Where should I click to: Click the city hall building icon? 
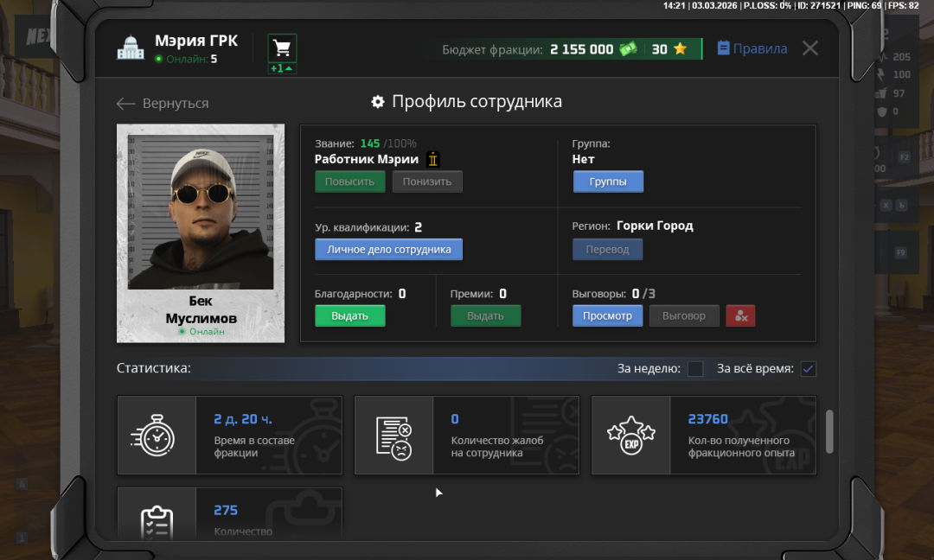click(x=131, y=48)
